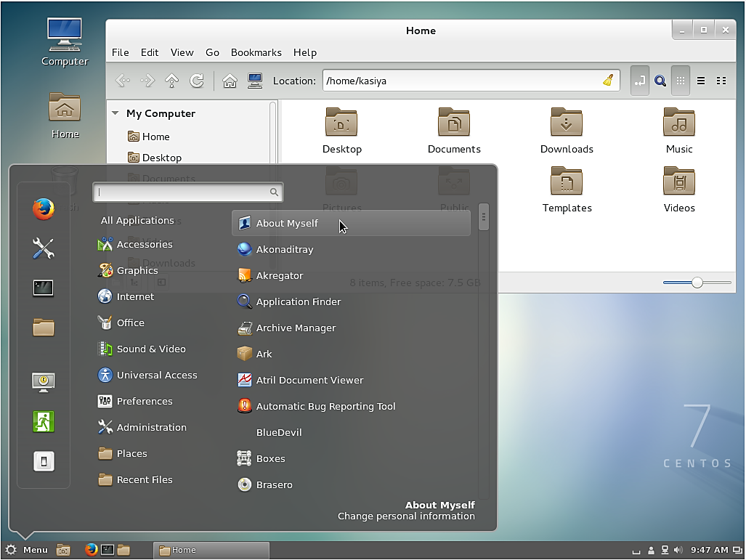Toggle icon view mode in the toolbar
746x560 pixels.
tap(681, 81)
